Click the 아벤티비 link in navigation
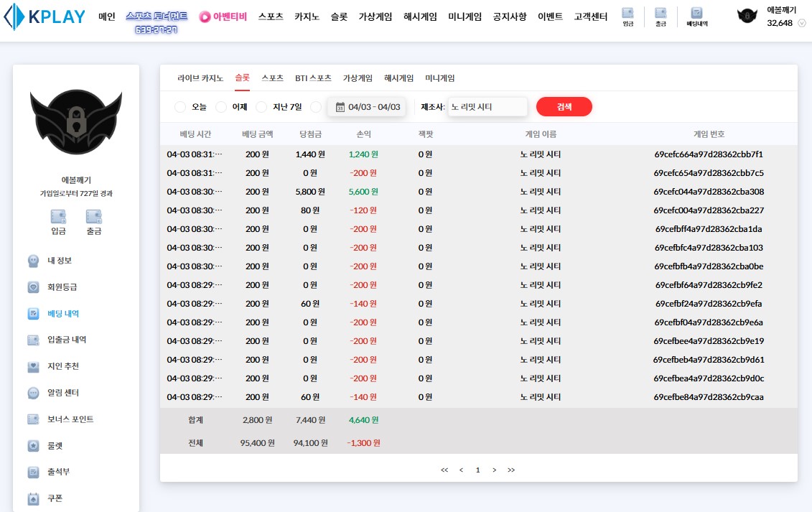Image resolution: width=812 pixels, height=512 pixels. coord(223,17)
